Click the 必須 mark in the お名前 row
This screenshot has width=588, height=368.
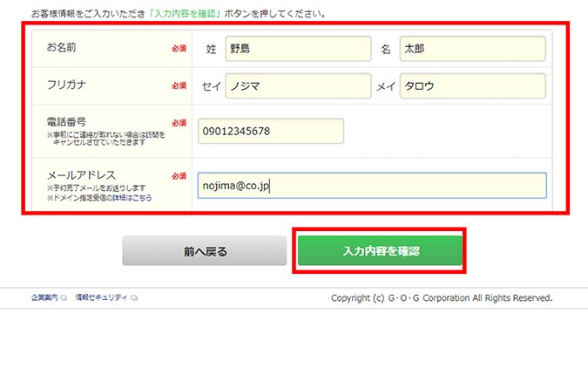coord(179,49)
